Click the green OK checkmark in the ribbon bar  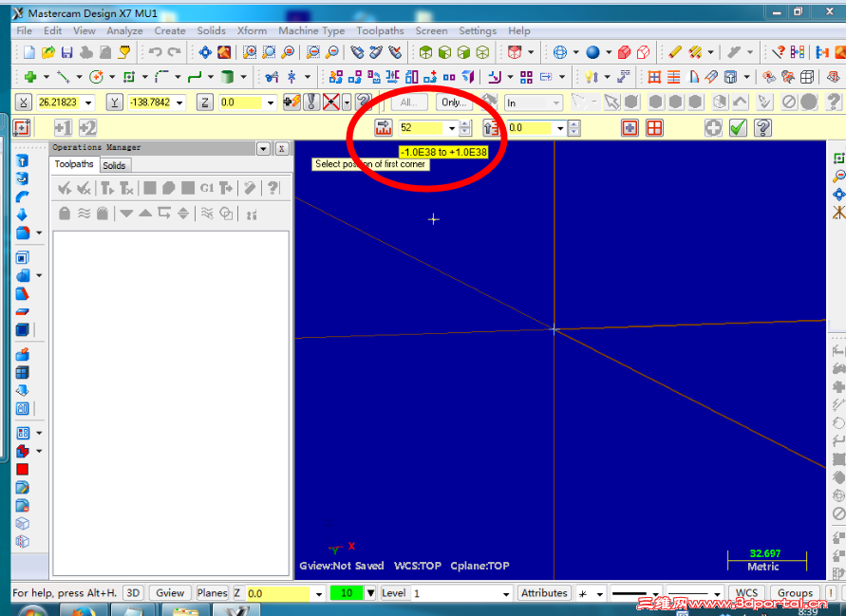click(x=739, y=127)
